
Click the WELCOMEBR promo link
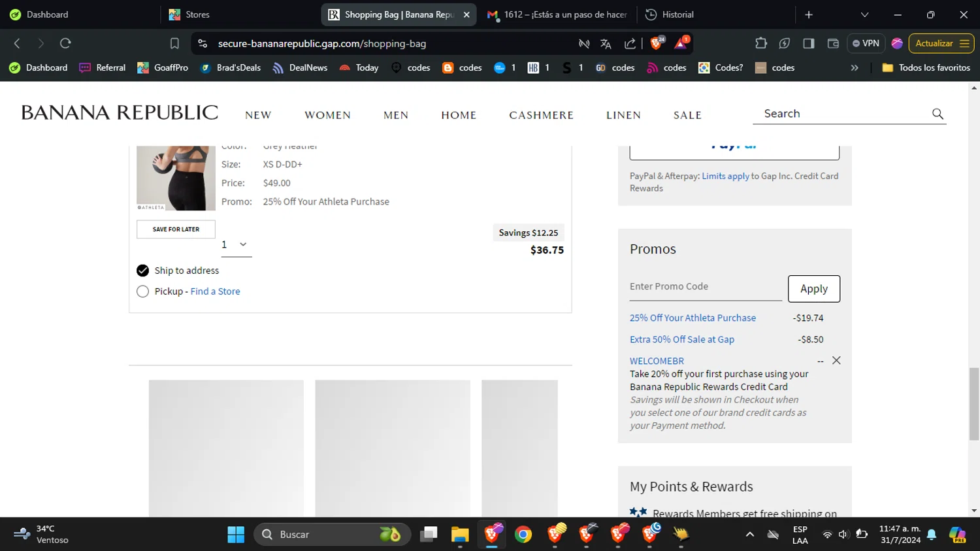tap(657, 361)
